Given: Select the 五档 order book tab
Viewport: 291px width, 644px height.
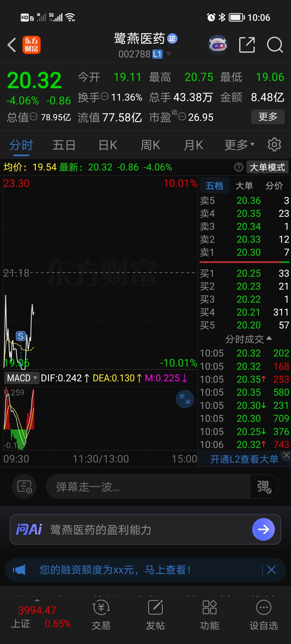Looking at the screenshot, I should (214, 186).
